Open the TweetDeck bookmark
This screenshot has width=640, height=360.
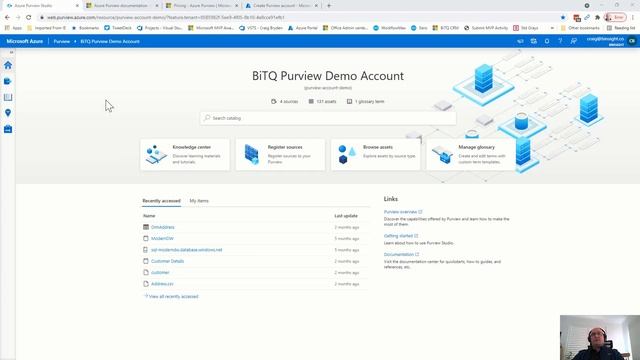[x=118, y=28]
